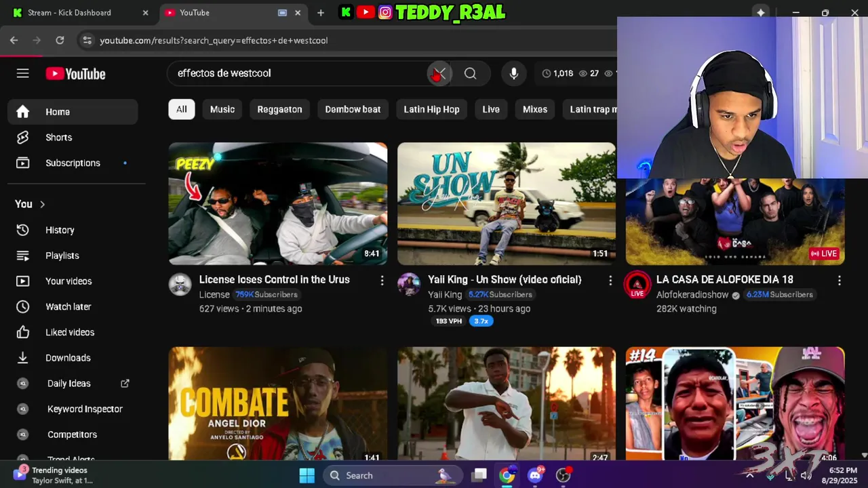Open the Yaii King channel name link

(x=445, y=295)
